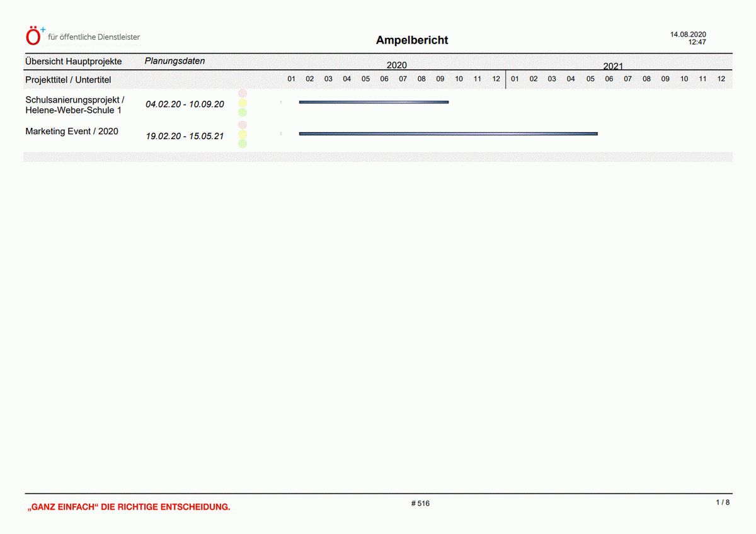Click the Marketing Event Gantt bar
Screen dimensions: 756x534
[x=448, y=133]
